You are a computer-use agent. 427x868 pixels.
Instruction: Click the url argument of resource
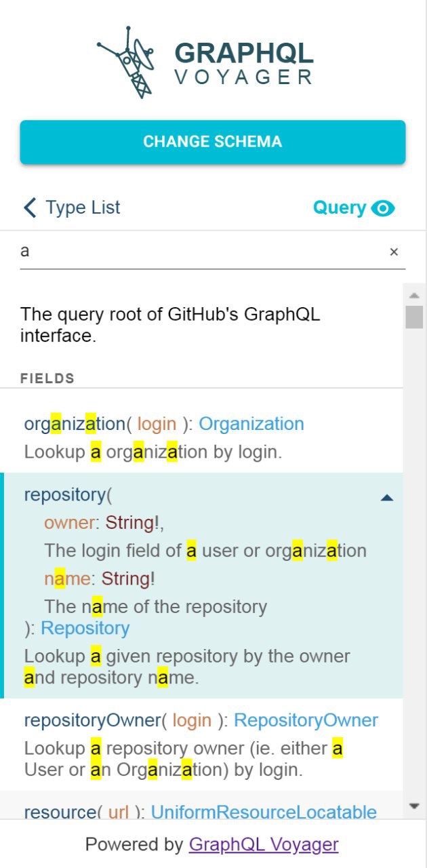pos(119,812)
